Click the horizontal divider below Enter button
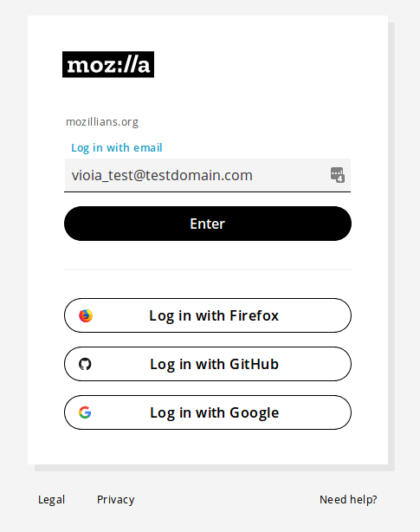The image size is (420, 532). (x=208, y=269)
